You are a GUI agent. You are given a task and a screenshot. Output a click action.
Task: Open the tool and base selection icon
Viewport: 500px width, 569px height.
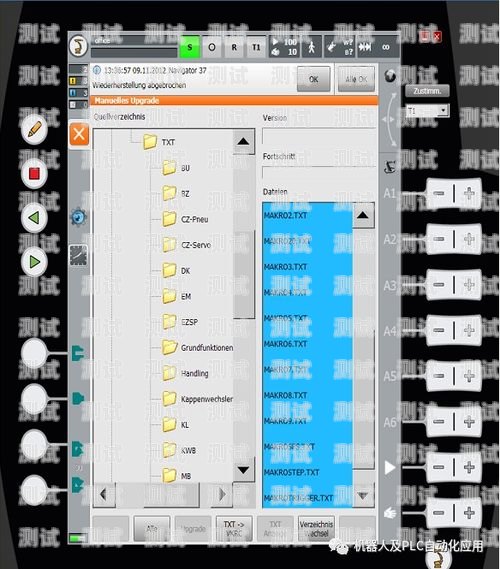[x=339, y=47]
